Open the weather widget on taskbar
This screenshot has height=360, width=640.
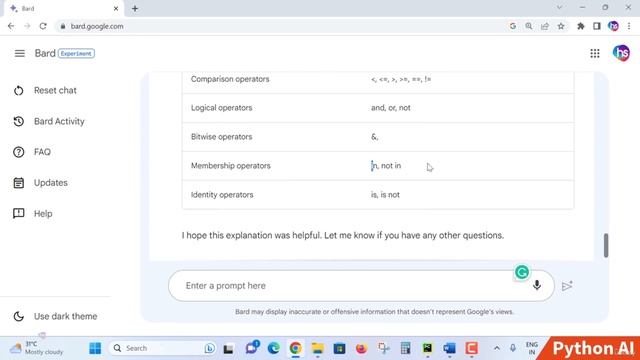(37, 348)
